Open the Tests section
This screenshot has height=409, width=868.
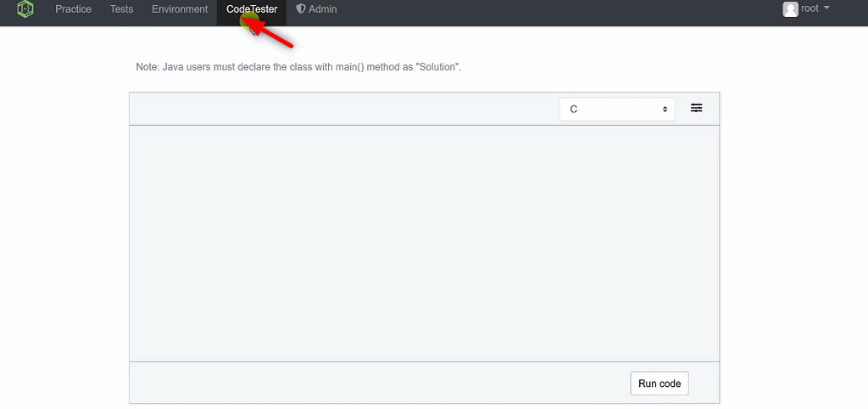point(121,9)
